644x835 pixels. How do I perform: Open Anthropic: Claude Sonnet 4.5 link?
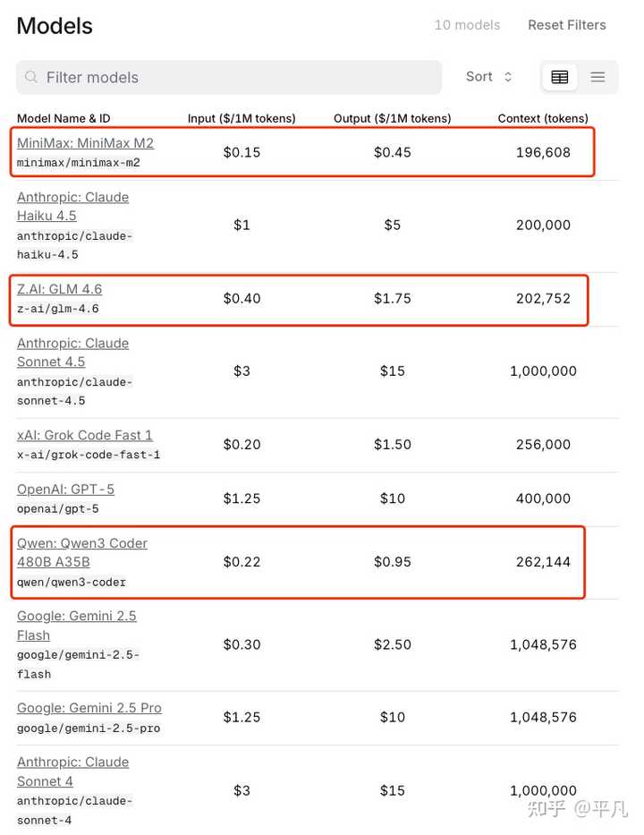point(72,353)
